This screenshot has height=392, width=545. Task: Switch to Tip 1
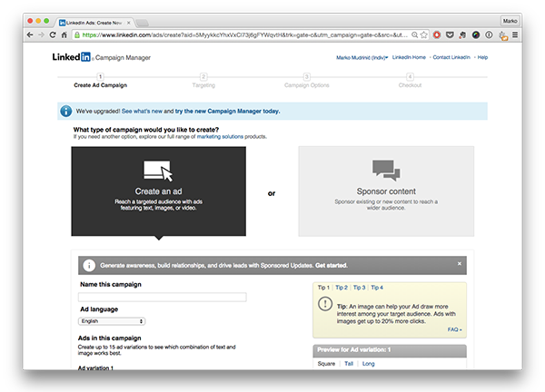[323, 288]
